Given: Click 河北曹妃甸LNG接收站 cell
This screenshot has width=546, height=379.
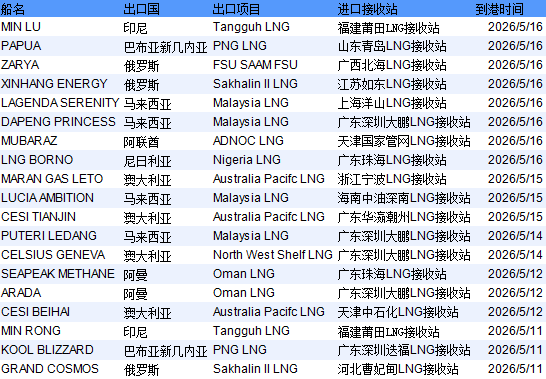Looking at the screenshot, I should [x=398, y=369].
